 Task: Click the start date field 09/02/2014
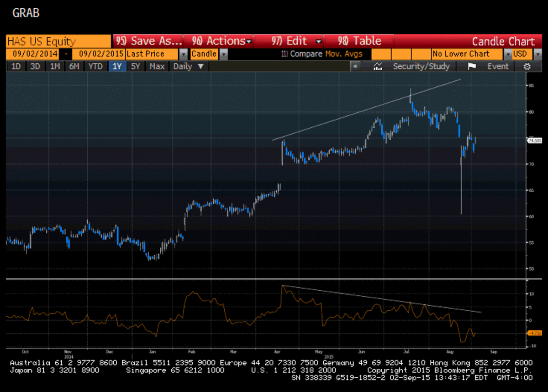tap(32, 54)
